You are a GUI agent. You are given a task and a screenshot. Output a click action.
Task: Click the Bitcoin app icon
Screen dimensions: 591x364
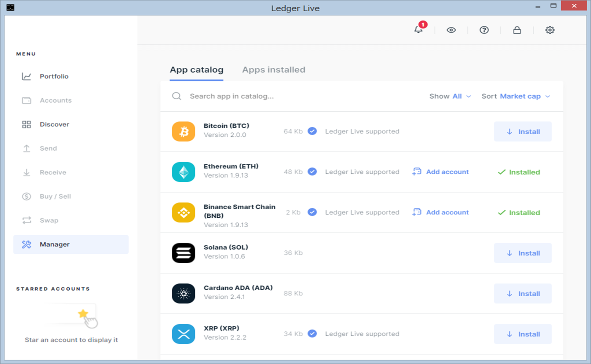[x=183, y=132]
